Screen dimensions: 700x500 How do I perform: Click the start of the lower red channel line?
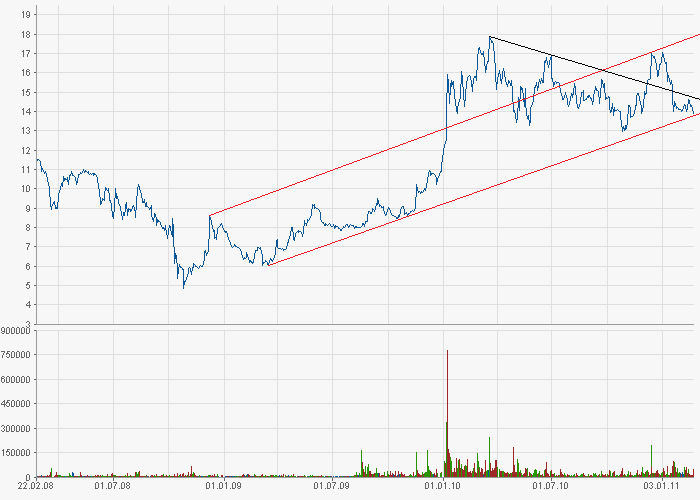[268, 266]
